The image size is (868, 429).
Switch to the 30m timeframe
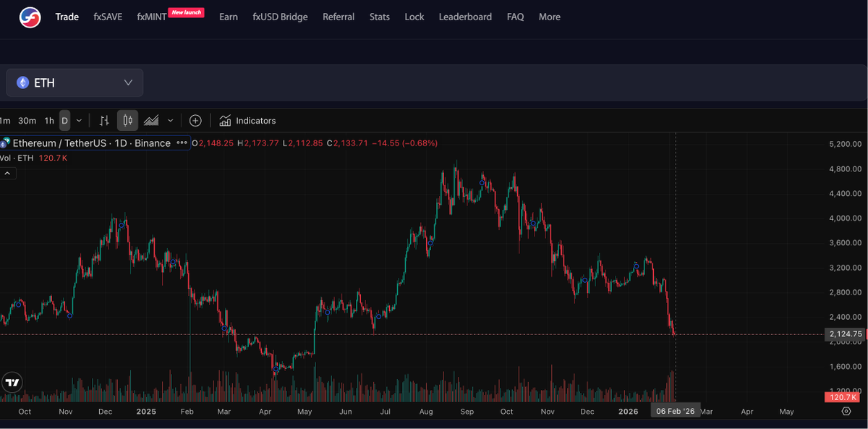click(27, 121)
